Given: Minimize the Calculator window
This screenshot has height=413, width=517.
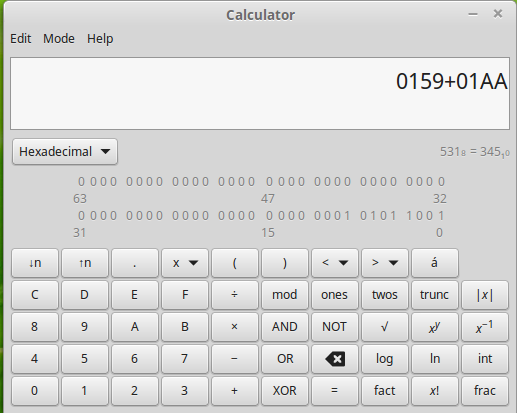Looking at the screenshot, I should [473, 14].
